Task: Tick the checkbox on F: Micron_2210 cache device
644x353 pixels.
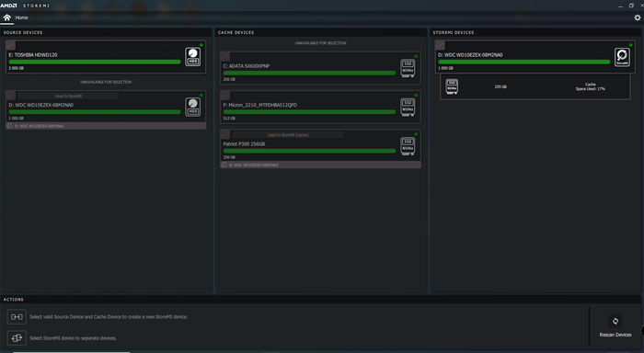Action: pos(225,95)
